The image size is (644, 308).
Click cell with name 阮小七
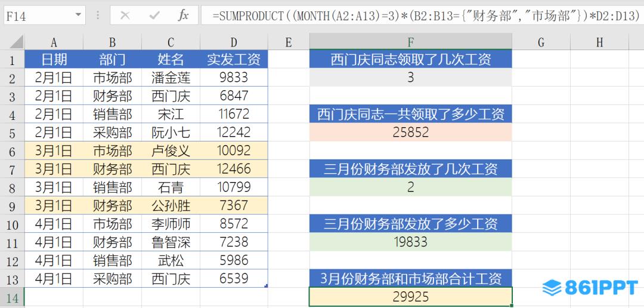click(x=171, y=133)
